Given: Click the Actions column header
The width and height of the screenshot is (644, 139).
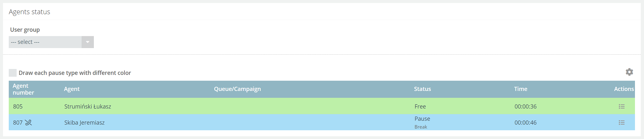Looking at the screenshot, I should tap(624, 89).
